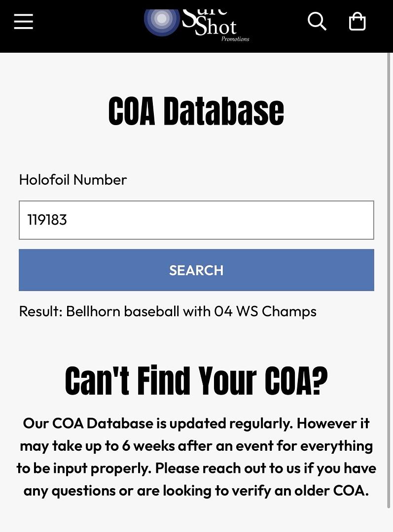Click the Holofoil Number label

coord(72,180)
